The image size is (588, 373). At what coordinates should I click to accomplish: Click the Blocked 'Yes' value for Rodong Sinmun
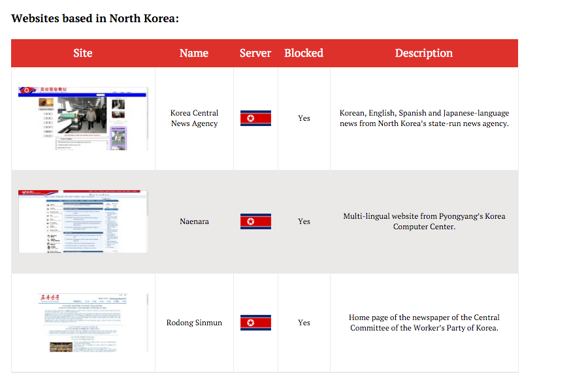[x=304, y=323]
